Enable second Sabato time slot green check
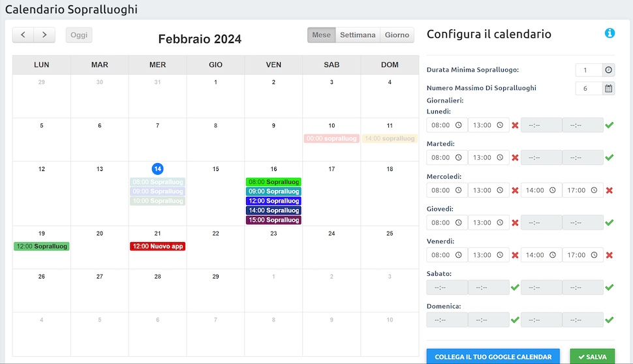 pos(610,287)
